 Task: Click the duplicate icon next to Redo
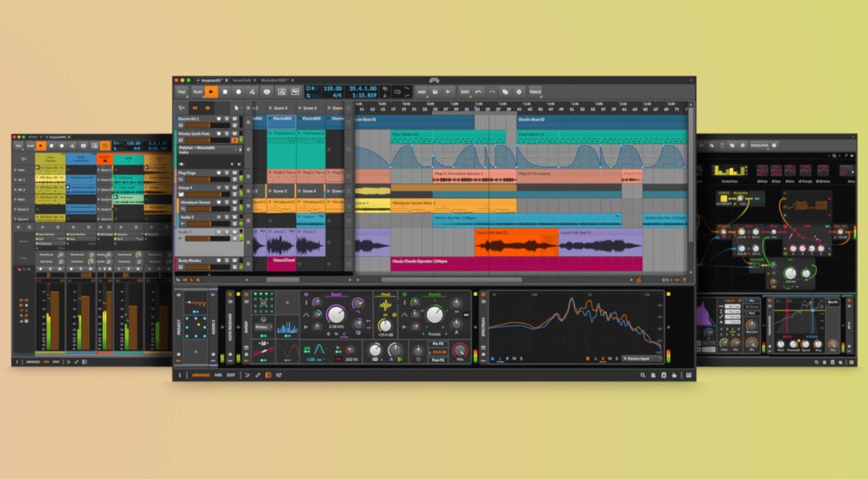tap(505, 92)
